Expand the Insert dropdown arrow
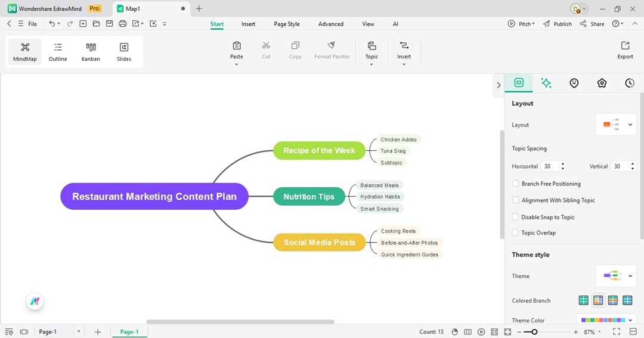The width and height of the screenshot is (644, 338). click(404, 64)
